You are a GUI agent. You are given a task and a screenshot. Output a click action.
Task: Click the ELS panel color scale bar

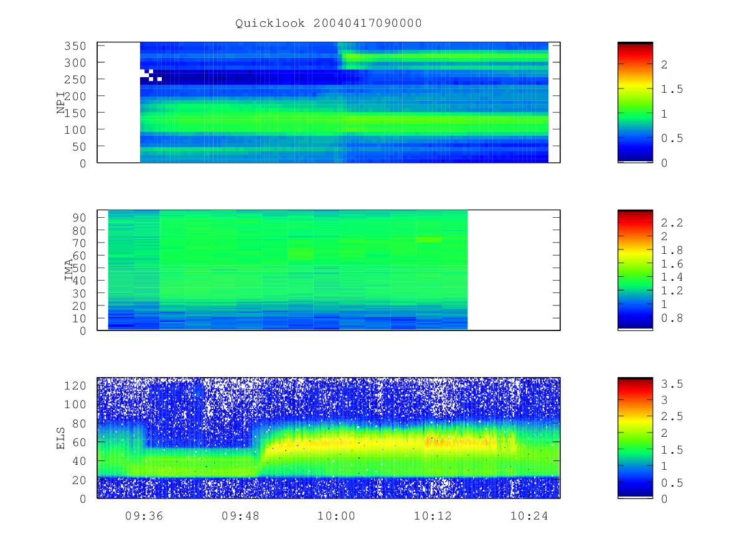coord(635,438)
